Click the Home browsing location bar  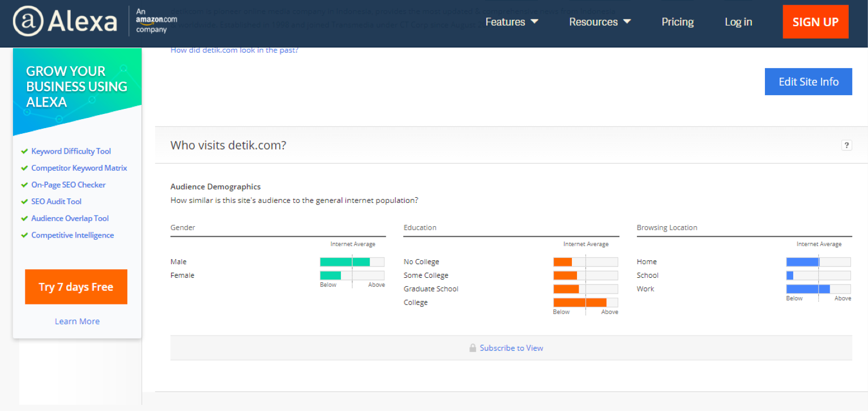point(818,262)
